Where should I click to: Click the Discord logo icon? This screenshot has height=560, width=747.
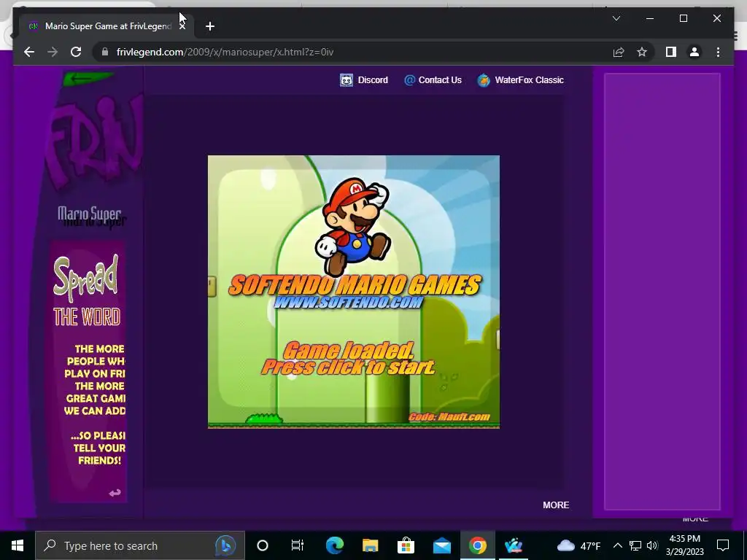point(347,80)
